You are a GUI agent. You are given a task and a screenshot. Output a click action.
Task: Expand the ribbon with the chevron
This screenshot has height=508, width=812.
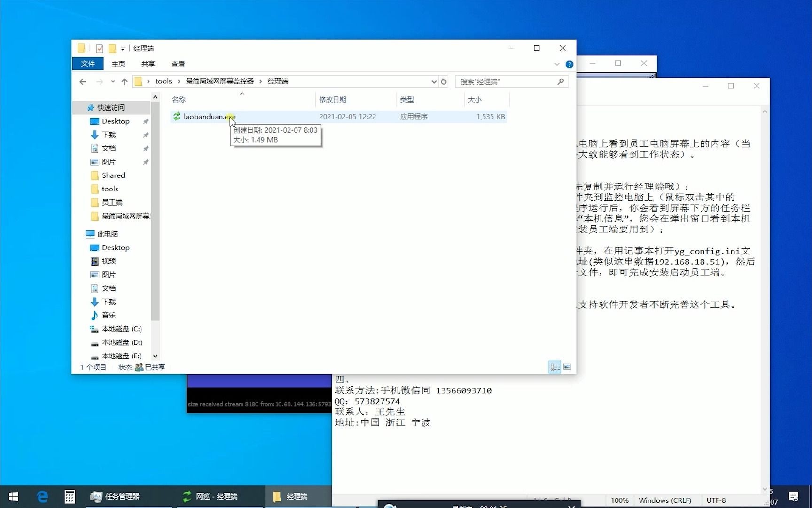[557, 64]
